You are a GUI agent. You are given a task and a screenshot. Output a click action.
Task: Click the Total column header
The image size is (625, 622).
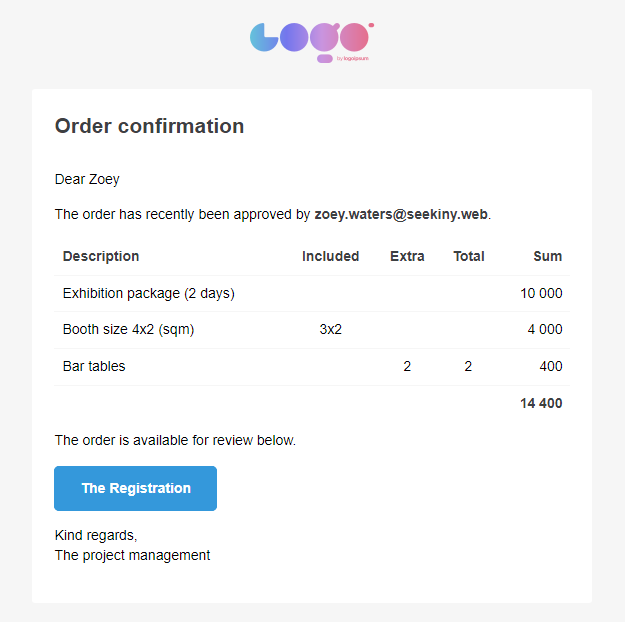[469, 256]
